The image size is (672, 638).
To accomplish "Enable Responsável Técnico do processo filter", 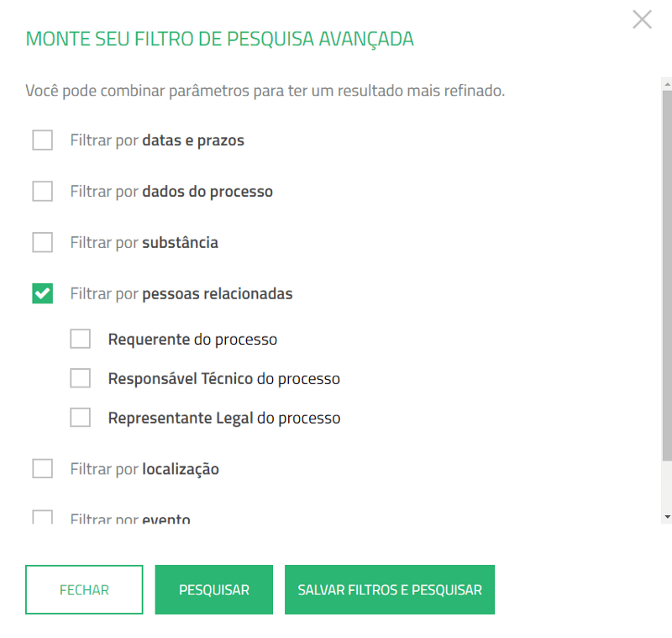I will pos(80,378).
